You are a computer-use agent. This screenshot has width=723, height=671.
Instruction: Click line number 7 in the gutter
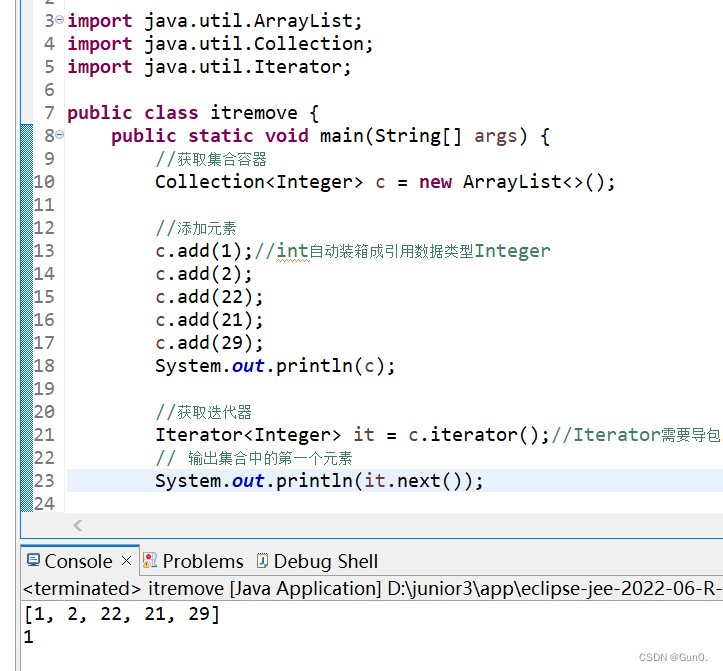49,113
